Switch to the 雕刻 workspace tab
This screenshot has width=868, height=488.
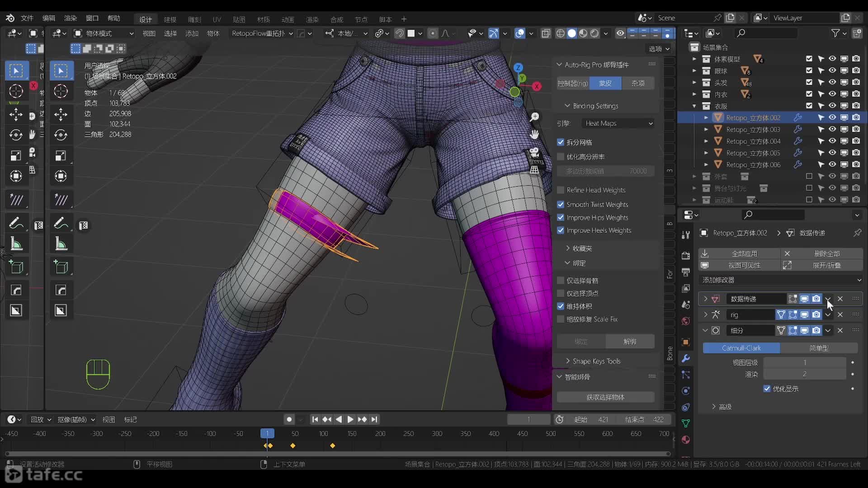coord(194,19)
